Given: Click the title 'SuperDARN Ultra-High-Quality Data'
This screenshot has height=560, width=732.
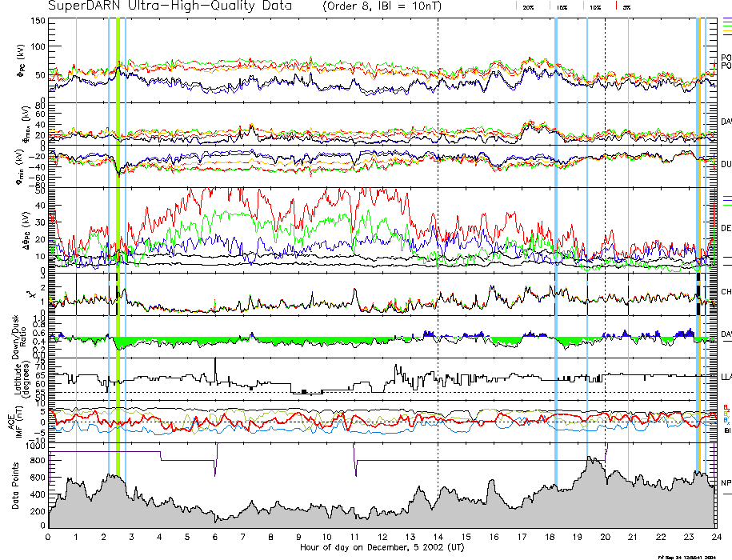Looking at the screenshot, I should (170, 6).
